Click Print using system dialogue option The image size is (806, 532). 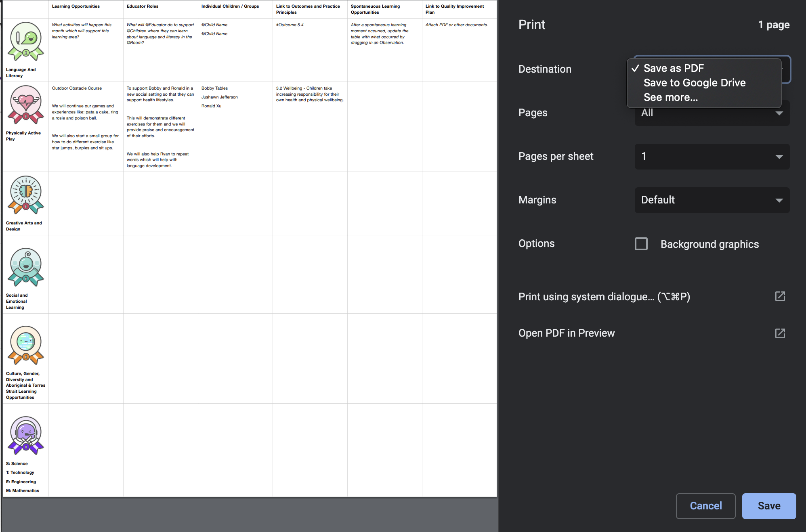coord(604,297)
